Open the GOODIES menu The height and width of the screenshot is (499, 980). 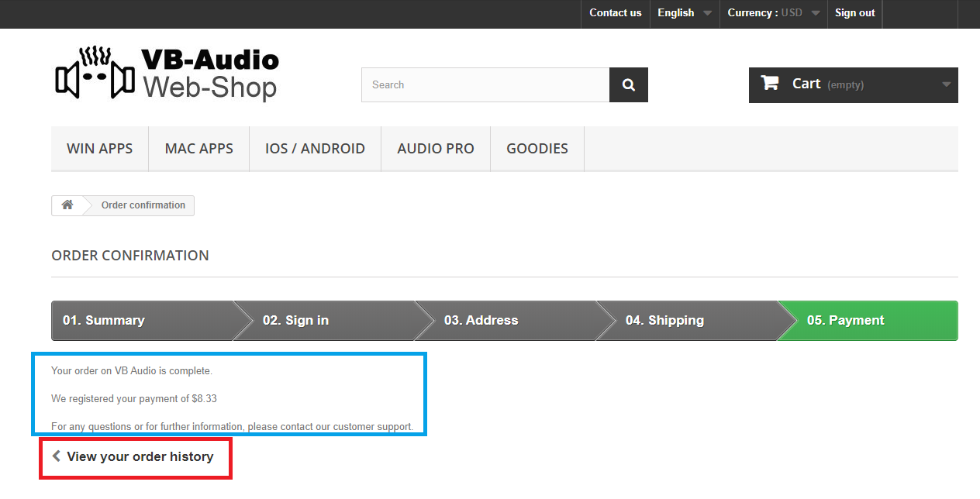pyautogui.click(x=537, y=149)
